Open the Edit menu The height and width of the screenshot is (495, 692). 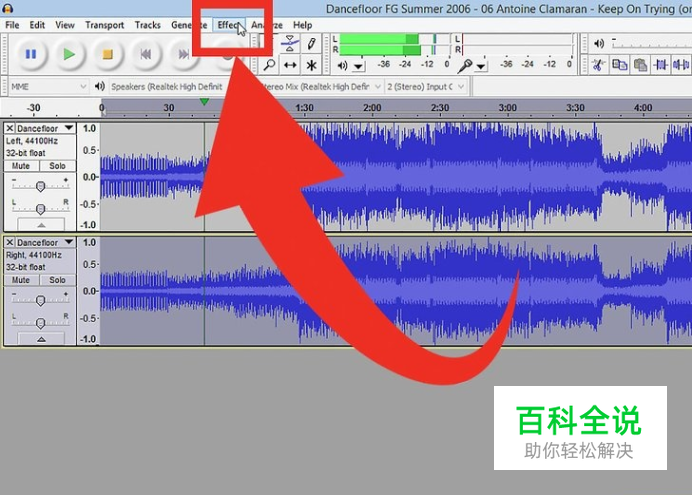(37, 25)
